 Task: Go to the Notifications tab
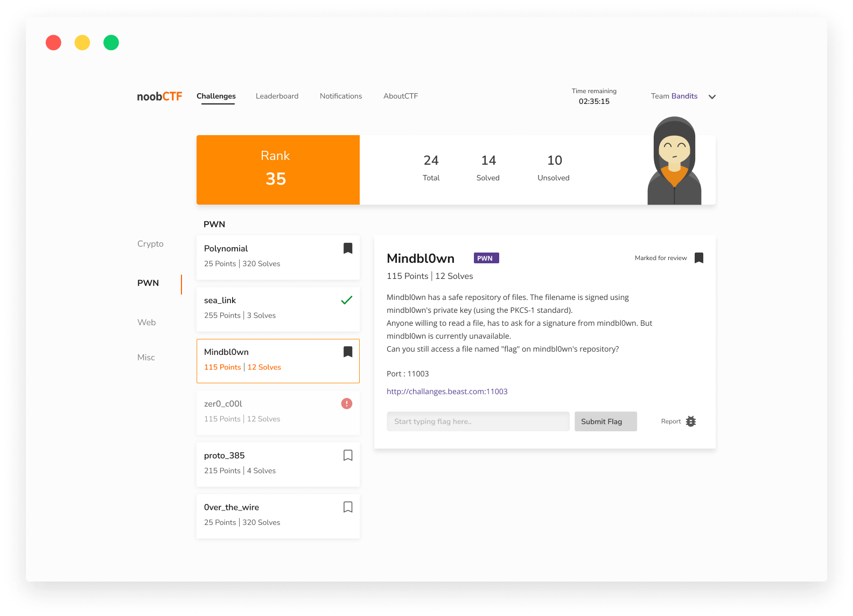tap(341, 96)
